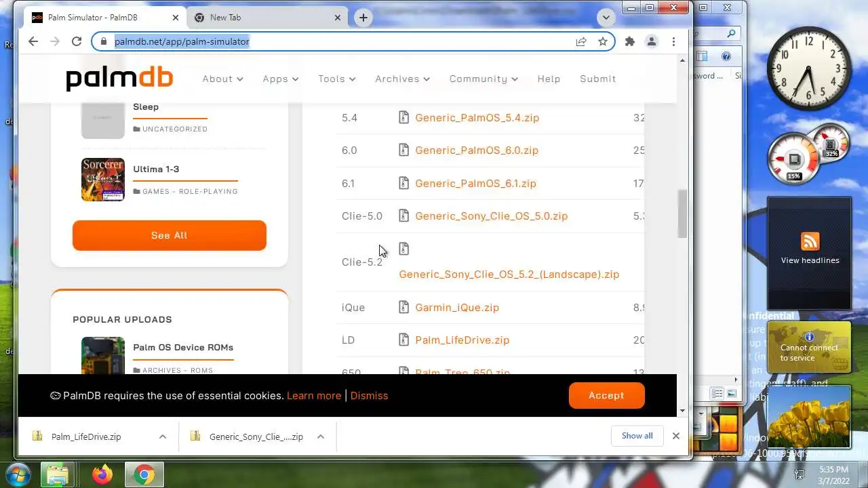Click the zip file icon beside Generic_PalmOS_5.4.zip
This screenshot has width=868, height=488.
tap(403, 117)
